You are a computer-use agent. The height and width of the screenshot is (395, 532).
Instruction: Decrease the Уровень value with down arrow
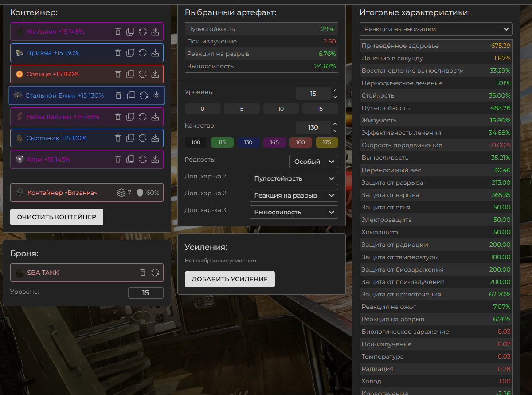[335, 97]
